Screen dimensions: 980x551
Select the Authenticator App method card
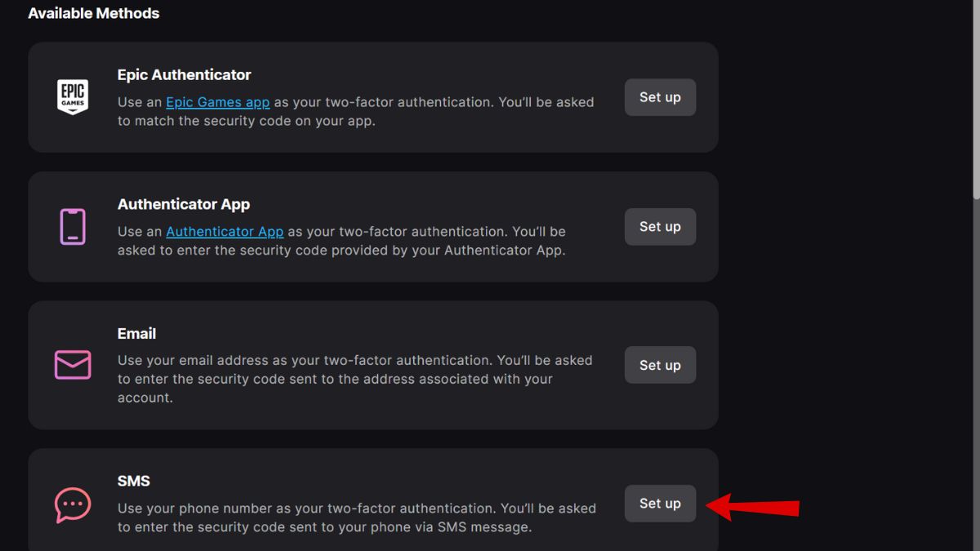[372, 226]
